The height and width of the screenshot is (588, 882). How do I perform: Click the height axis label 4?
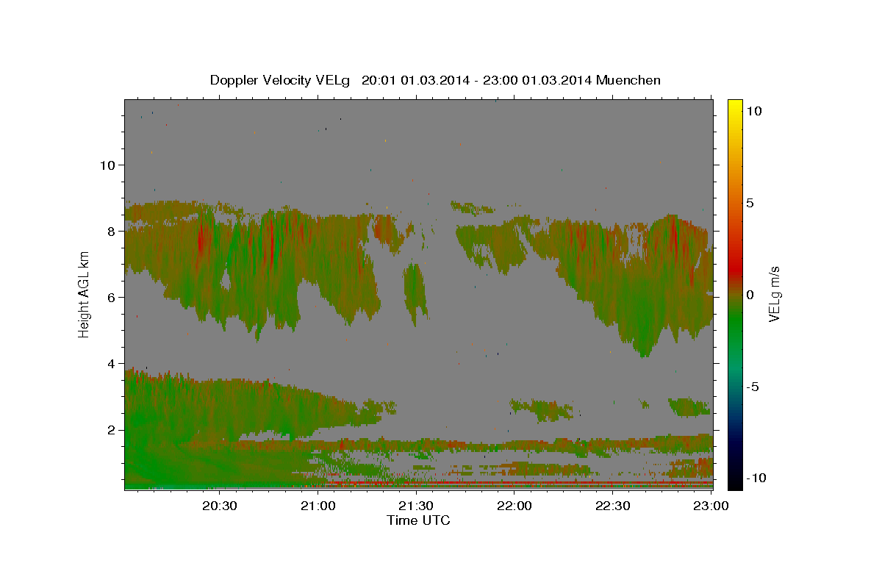[x=111, y=363]
